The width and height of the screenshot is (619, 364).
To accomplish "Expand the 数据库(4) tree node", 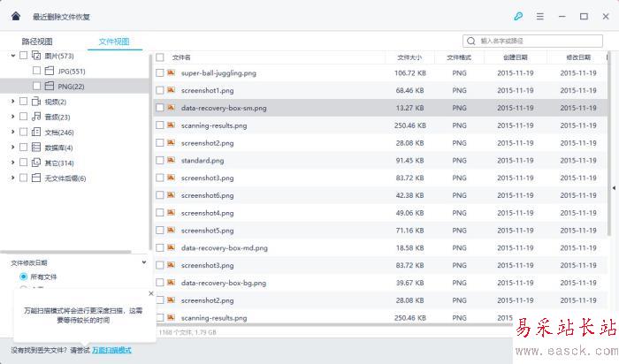I will pos(12,148).
